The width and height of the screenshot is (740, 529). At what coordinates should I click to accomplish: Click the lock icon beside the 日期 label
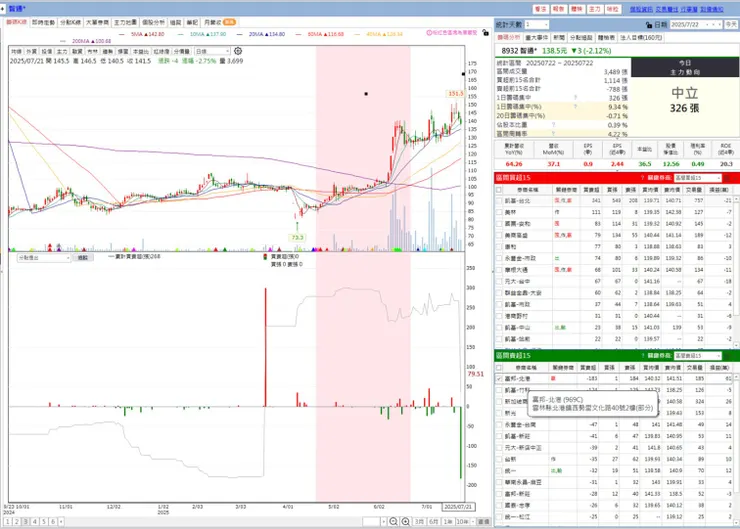tap(649, 25)
